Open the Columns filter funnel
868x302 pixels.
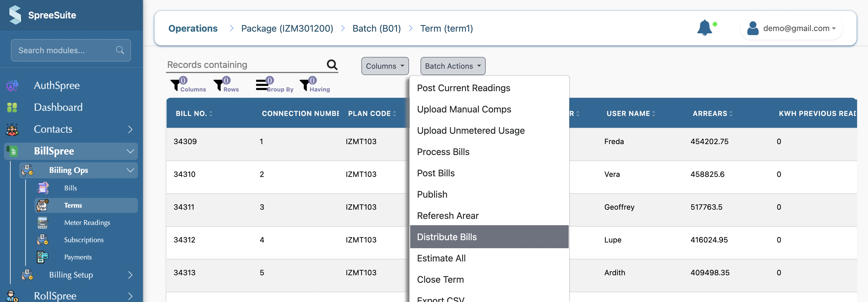(x=175, y=85)
